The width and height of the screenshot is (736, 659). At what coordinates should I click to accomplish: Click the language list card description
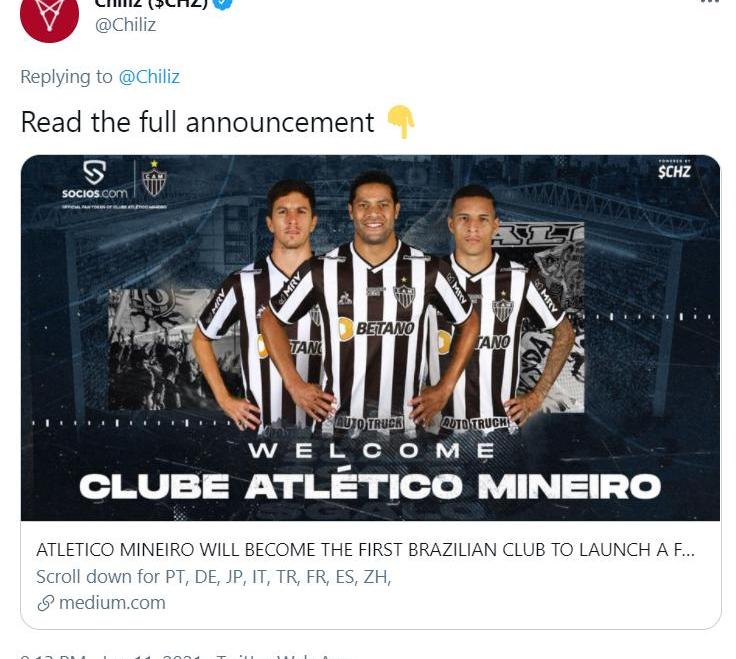click(214, 576)
